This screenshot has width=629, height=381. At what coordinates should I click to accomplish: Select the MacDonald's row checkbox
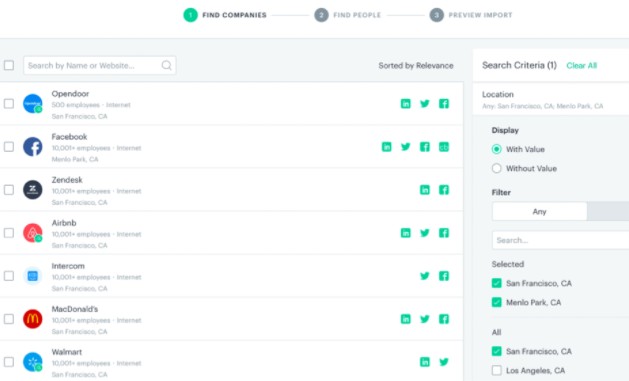(9, 319)
